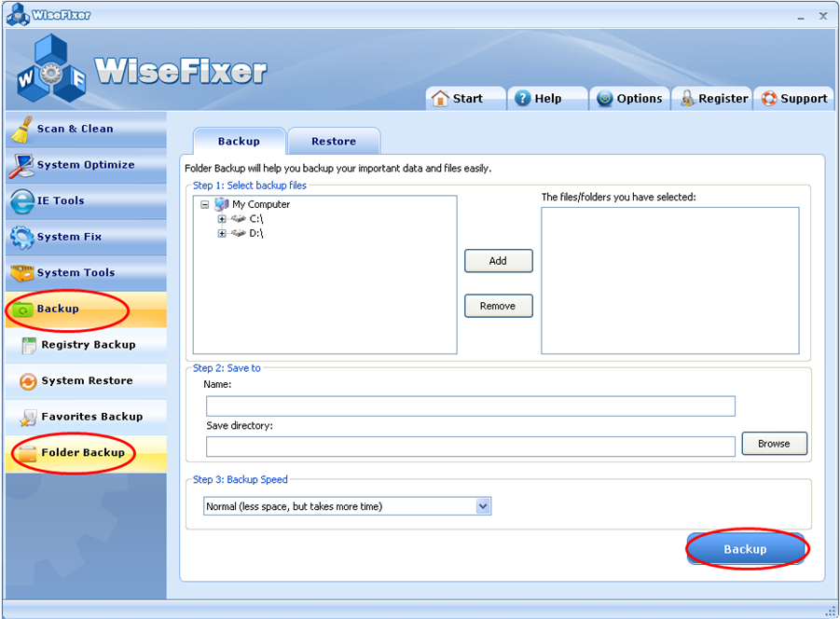The width and height of the screenshot is (840, 619).
Task: Open the Register top tab
Action: 712,99
